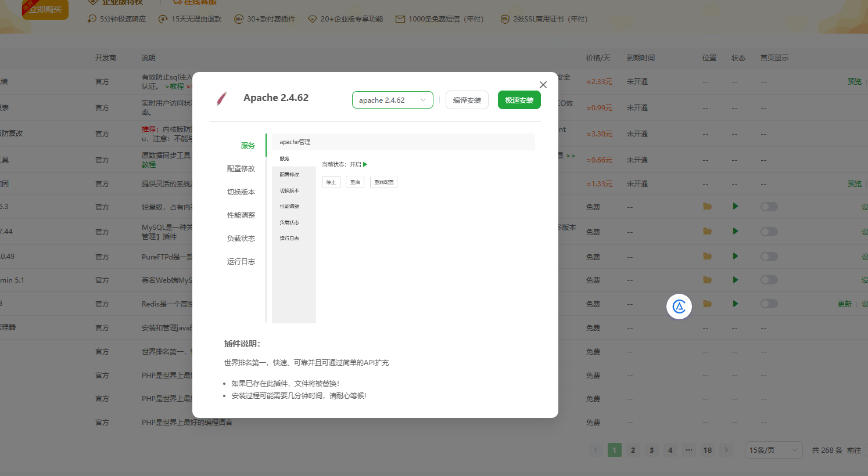The image size is (868, 476).
Task: Open the apache 2.4.62 version dropdown
Action: pyautogui.click(x=393, y=100)
